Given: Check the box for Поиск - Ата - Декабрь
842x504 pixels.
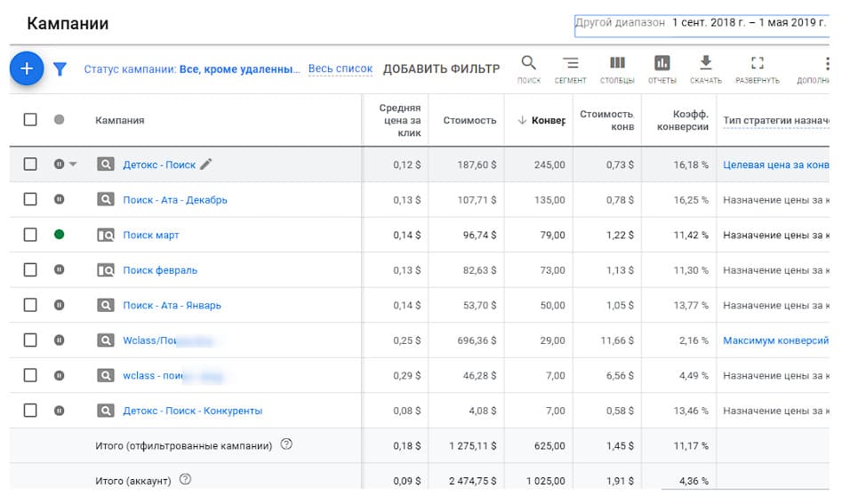Looking at the screenshot, I should [30, 199].
